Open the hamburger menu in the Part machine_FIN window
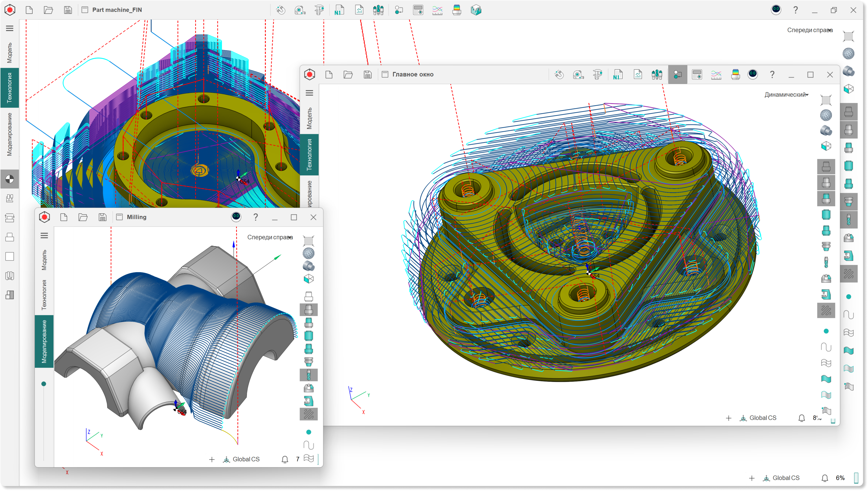Image resolution: width=868 pixels, height=491 pixels. point(10,28)
